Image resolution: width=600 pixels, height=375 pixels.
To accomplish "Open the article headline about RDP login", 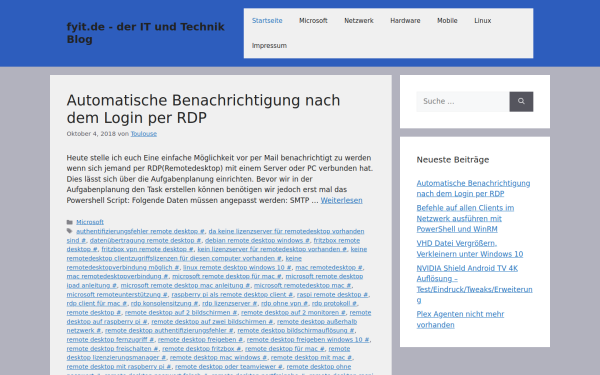I will (203, 109).
